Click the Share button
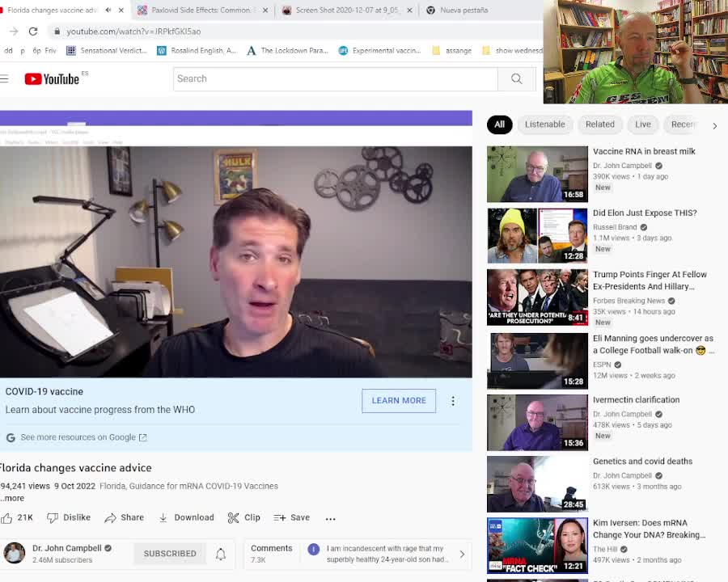 (x=125, y=517)
